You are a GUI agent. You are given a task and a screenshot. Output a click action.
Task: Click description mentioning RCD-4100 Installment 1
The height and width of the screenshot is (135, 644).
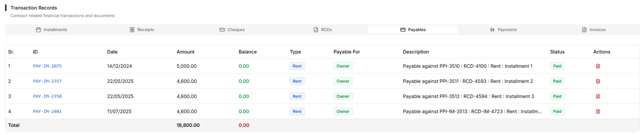[x=468, y=66]
